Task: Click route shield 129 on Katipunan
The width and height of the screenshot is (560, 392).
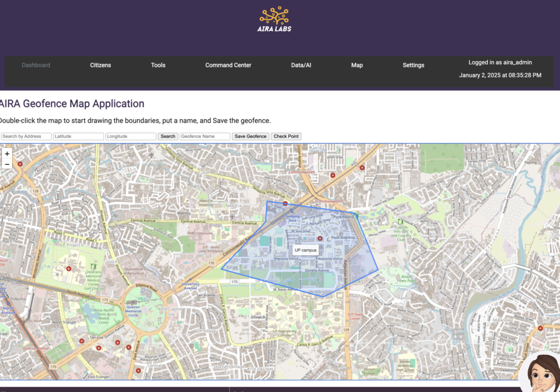Action: [x=346, y=330]
